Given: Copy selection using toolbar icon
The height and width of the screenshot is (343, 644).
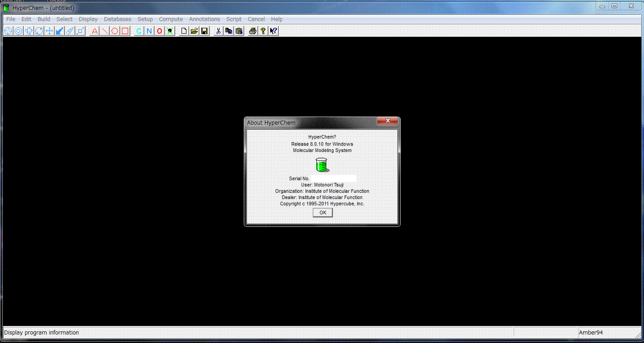Looking at the screenshot, I should coord(229,31).
